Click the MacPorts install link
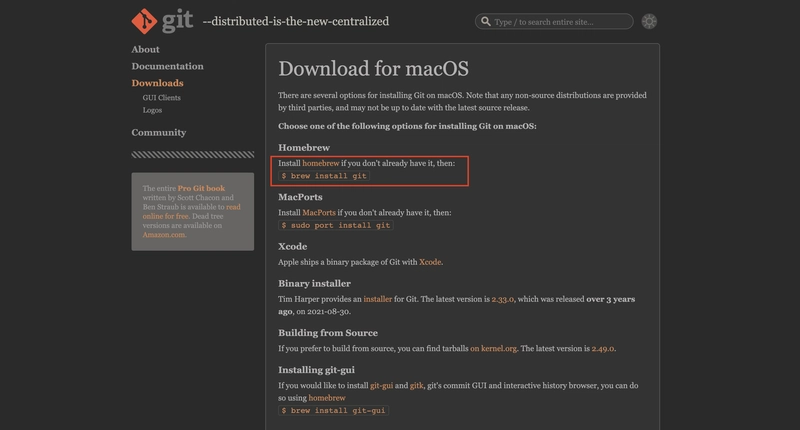Viewport: 800px width, 430px height. (319, 213)
